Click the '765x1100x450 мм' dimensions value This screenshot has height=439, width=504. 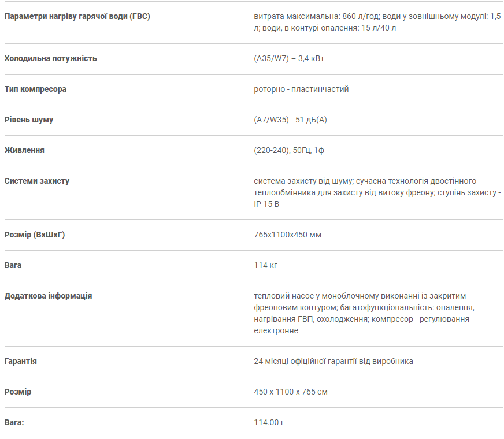[287, 235]
